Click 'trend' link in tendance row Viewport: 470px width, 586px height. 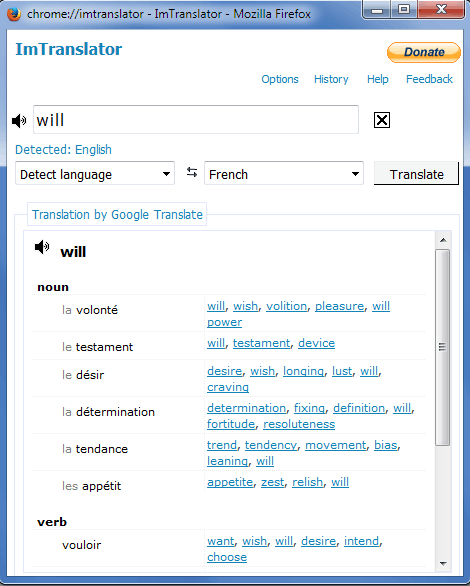click(222, 445)
